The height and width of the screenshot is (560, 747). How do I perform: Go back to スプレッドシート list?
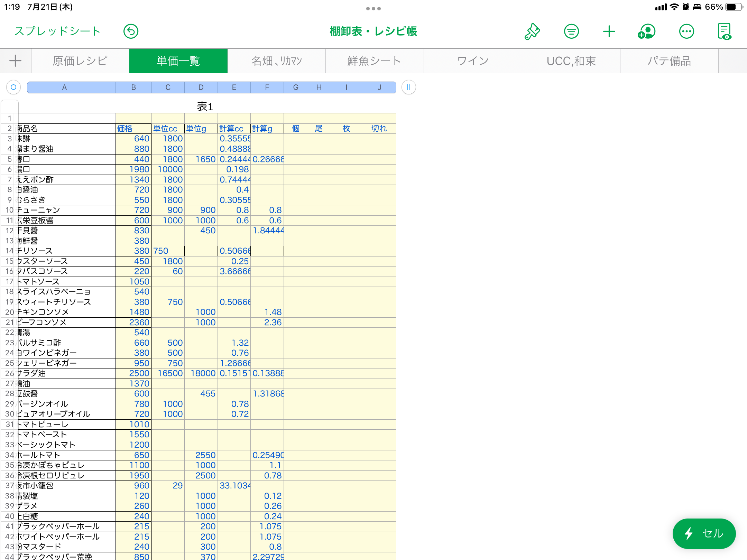57,31
